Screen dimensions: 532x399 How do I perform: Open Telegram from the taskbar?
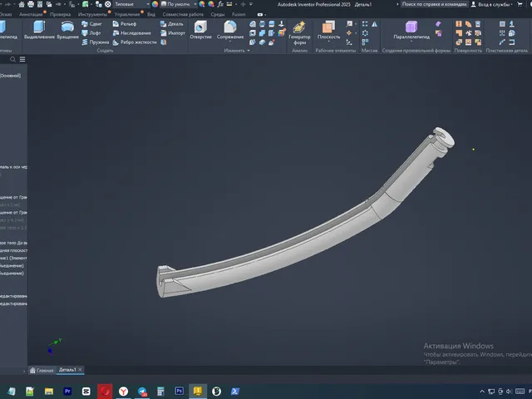142,392
